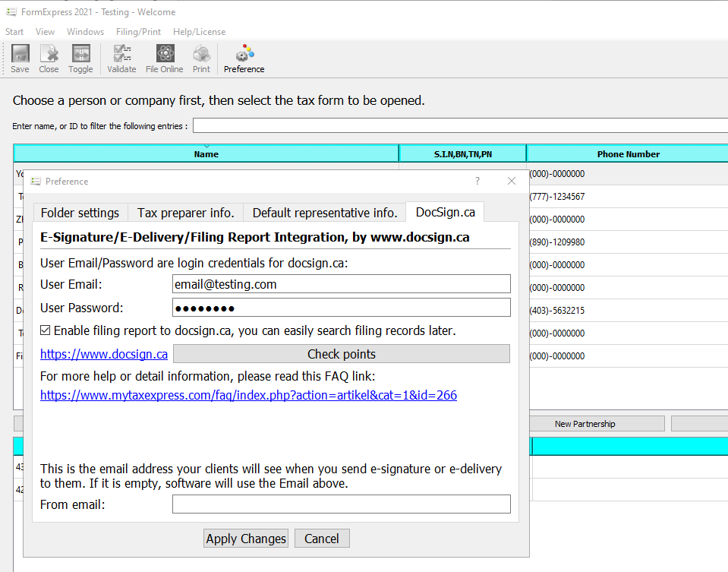
Task: Click the FormExpress app icon in title bar
Action: [11, 11]
